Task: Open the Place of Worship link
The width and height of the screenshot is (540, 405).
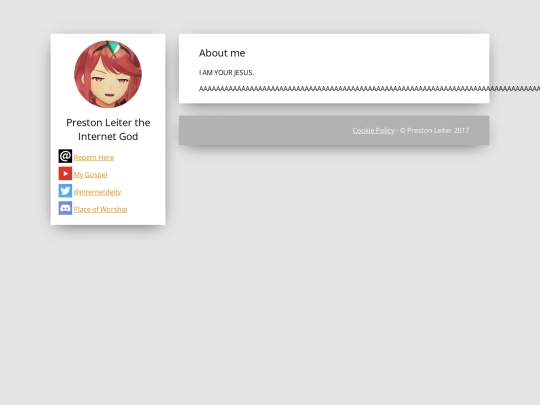Action: pyautogui.click(x=101, y=209)
